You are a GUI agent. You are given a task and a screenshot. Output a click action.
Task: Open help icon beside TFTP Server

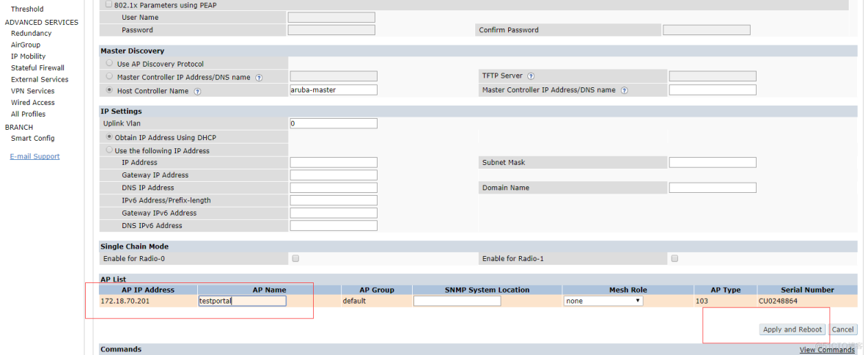coord(531,76)
